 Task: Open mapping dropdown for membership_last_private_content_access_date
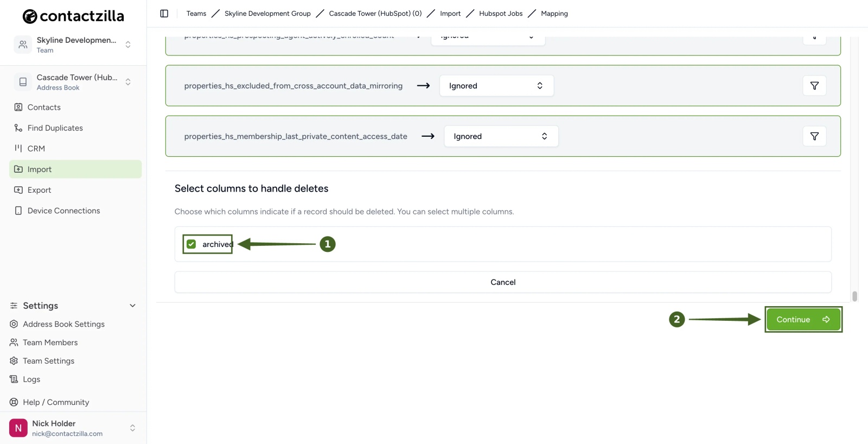click(x=501, y=136)
